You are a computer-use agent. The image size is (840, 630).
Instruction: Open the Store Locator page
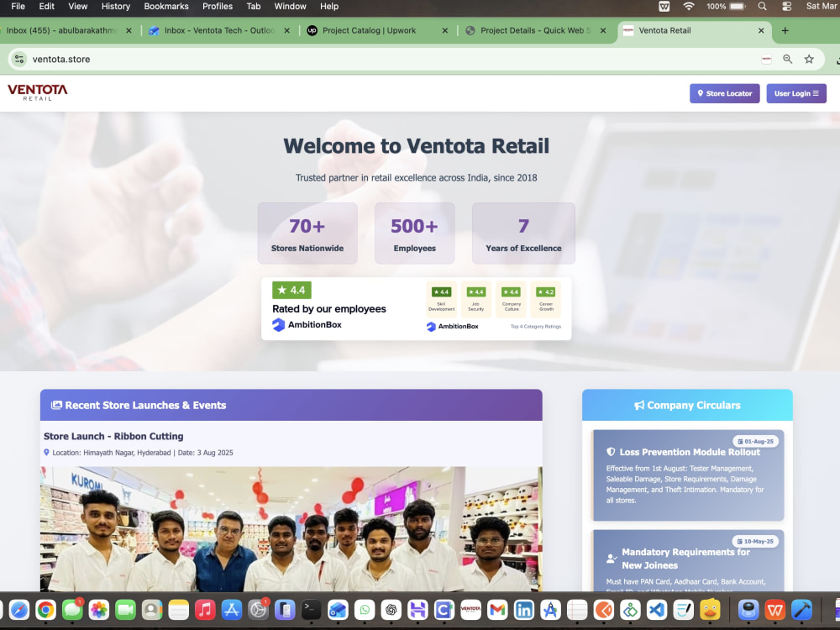point(724,93)
